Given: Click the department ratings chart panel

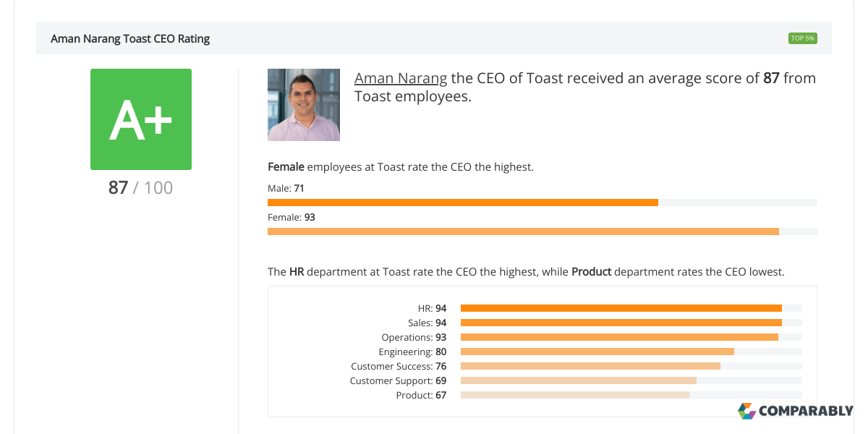Looking at the screenshot, I should pos(541,351).
